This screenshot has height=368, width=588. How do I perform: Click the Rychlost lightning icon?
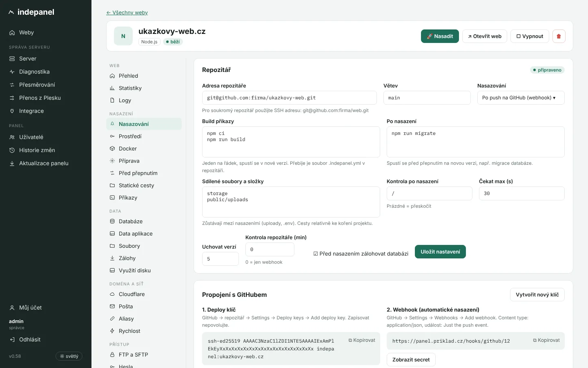point(112,331)
